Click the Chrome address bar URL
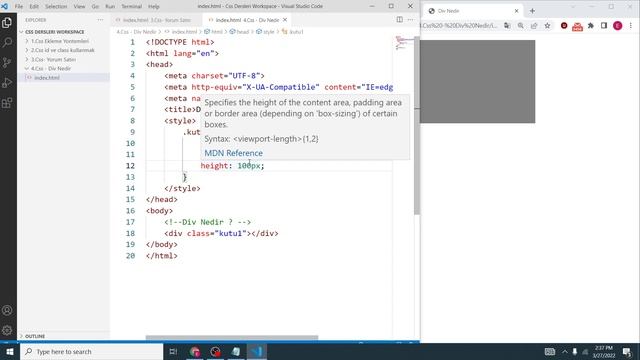The width and height of the screenshot is (640, 360). 460,25
